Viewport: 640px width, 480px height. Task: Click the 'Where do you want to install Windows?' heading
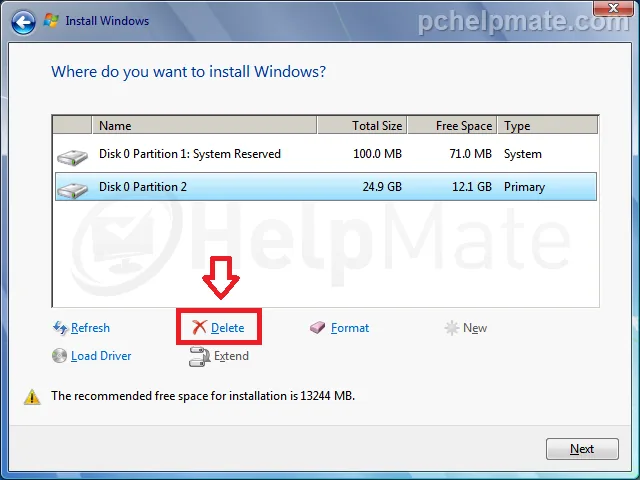pos(189,72)
